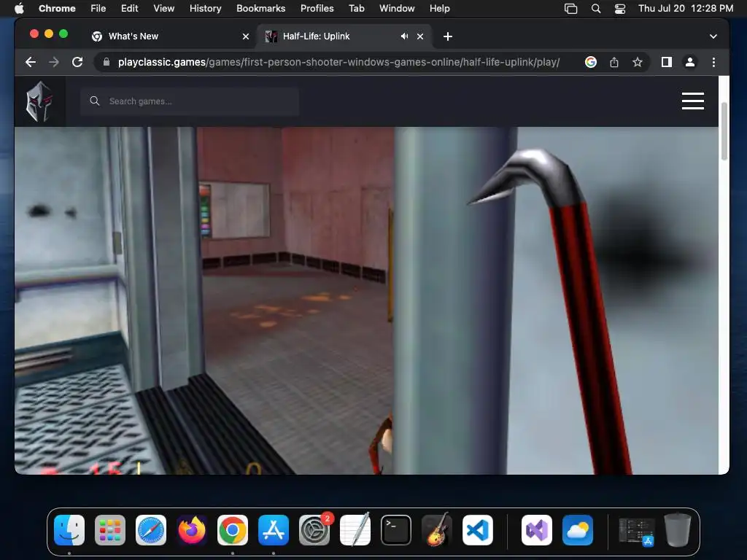Image resolution: width=747 pixels, height=560 pixels.
Task: Go forward to the next page
Action: [x=54, y=62]
